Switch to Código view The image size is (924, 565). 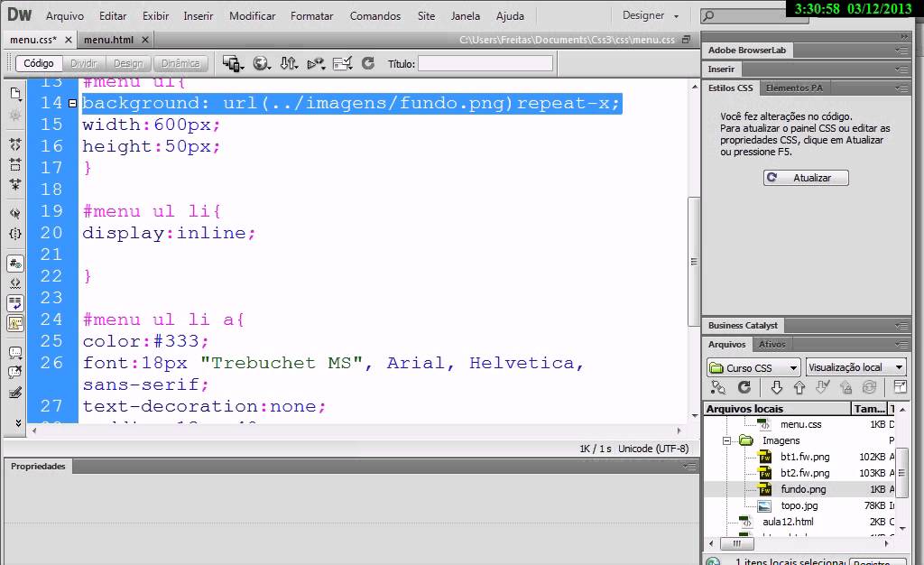[38, 63]
